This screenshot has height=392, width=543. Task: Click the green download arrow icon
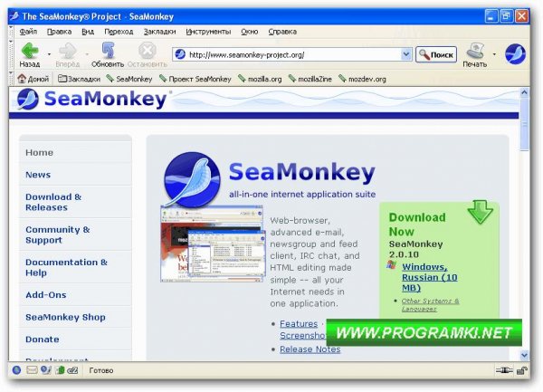point(480,212)
